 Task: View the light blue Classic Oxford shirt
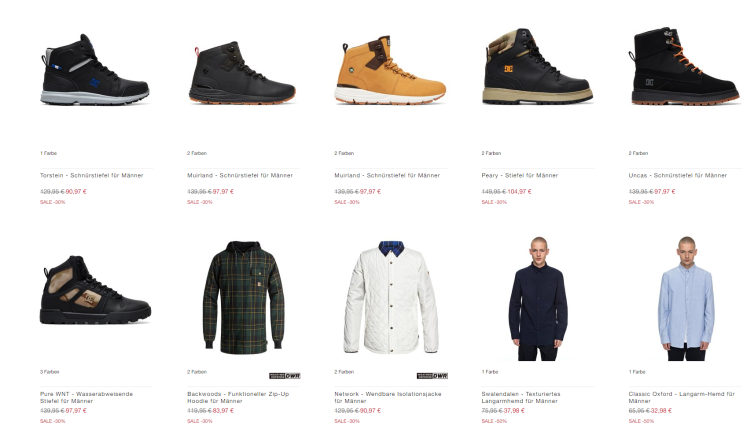pyautogui.click(x=686, y=298)
